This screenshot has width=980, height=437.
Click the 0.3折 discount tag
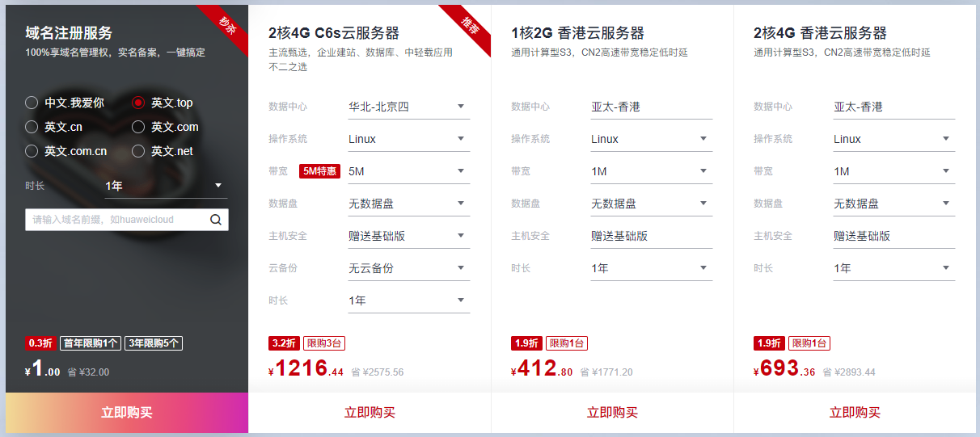40,343
